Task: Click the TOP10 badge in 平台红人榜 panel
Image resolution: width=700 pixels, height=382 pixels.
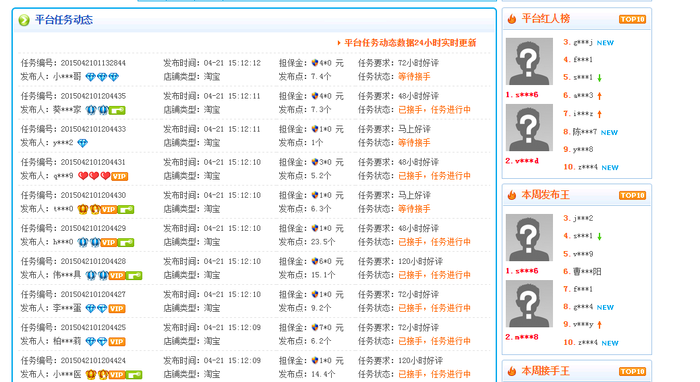Action: [x=632, y=19]
